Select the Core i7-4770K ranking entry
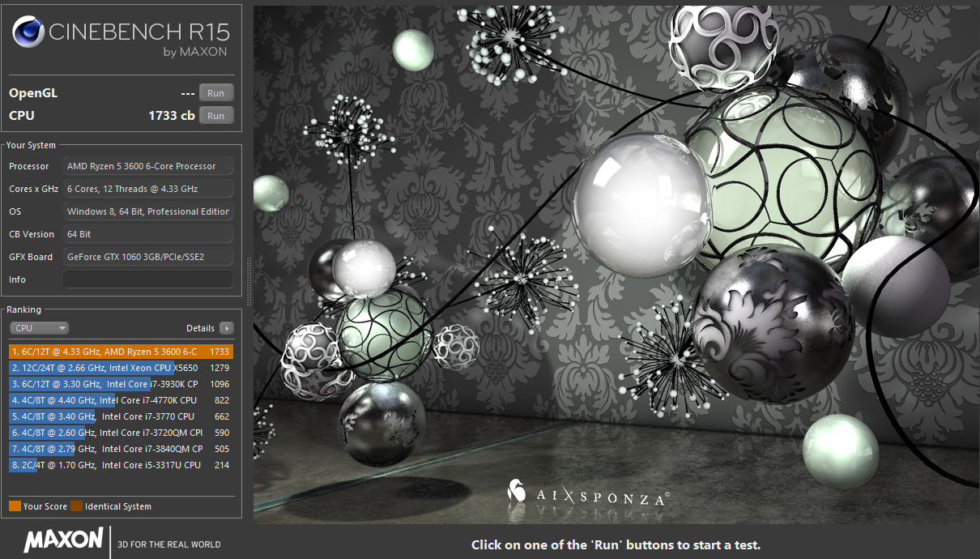Screen dimensions: 980x559 pos(121,400)
